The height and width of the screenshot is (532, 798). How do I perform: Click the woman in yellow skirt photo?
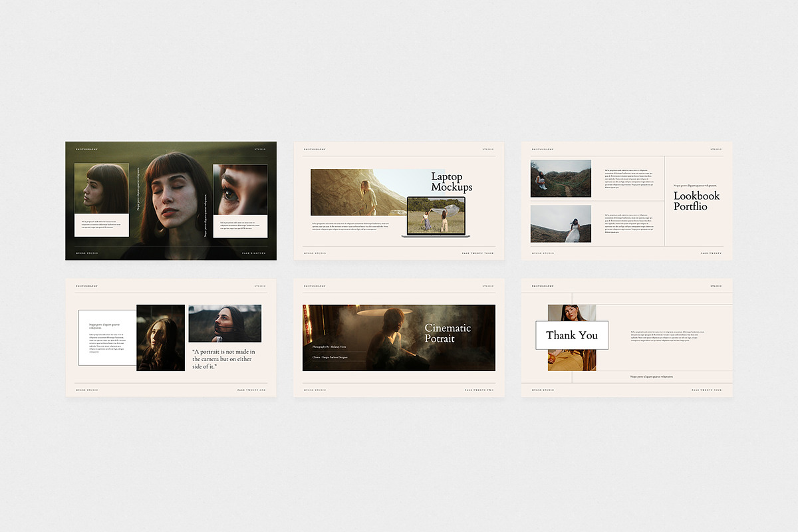572,338
